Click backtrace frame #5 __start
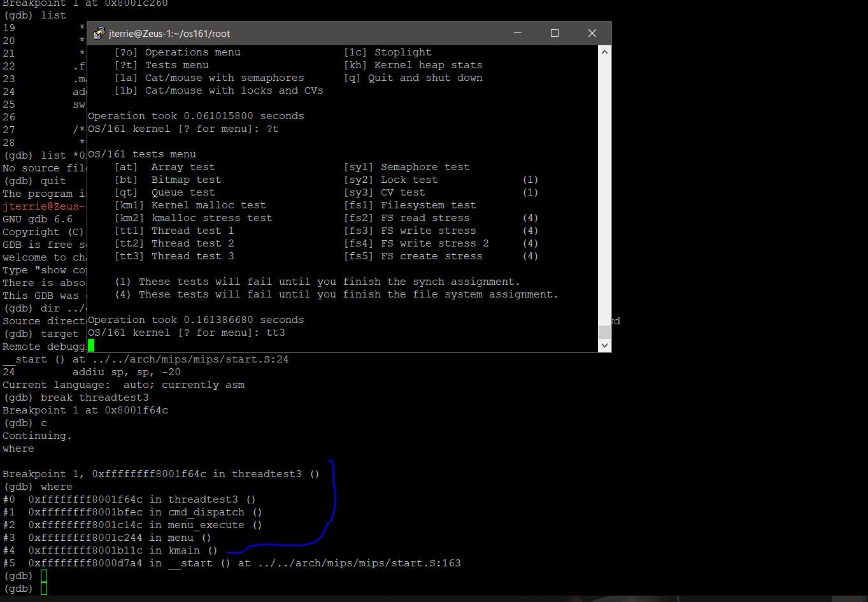The image size is (868, 602). [232, 563]
